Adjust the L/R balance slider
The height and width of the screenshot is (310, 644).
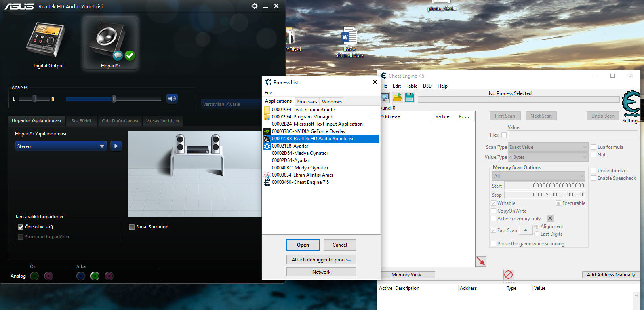coord(34,99)
